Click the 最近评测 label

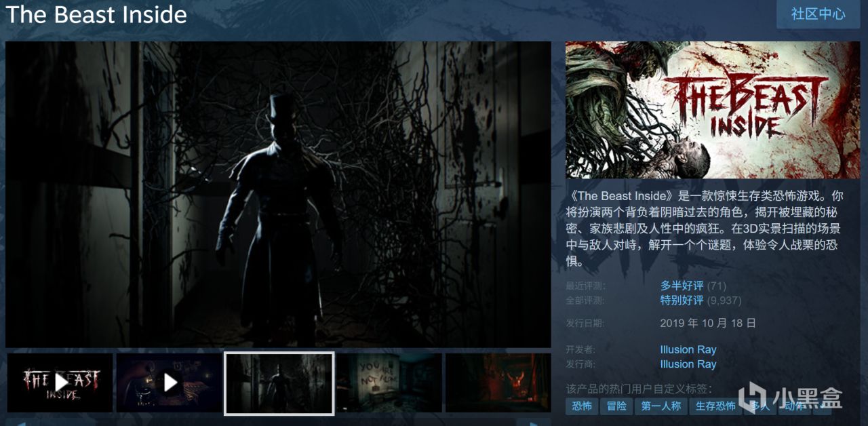585,286
